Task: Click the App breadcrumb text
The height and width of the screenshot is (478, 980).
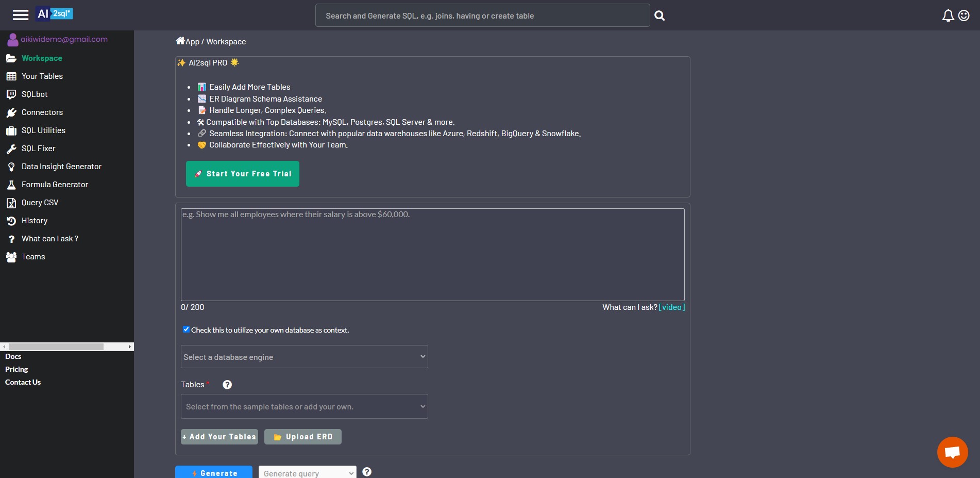Action: click(192, 42)
